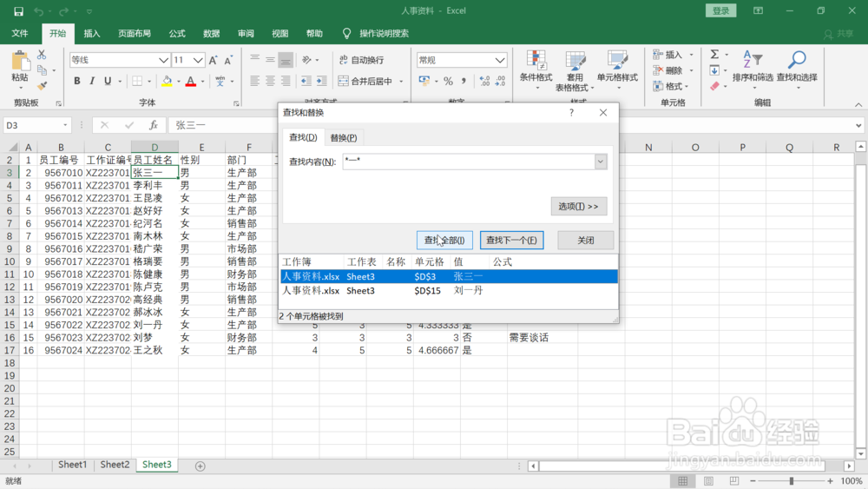Open the number format dropdown 常规

[500, 60]
